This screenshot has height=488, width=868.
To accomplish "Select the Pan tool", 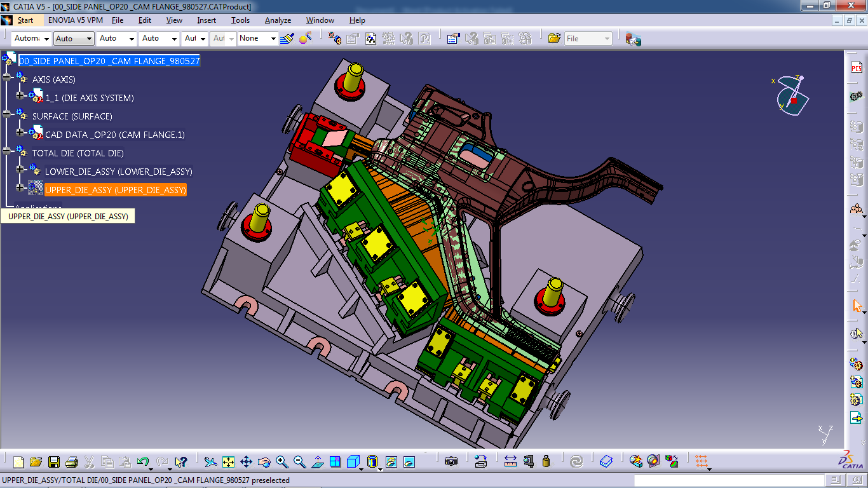I will (246, 462).
